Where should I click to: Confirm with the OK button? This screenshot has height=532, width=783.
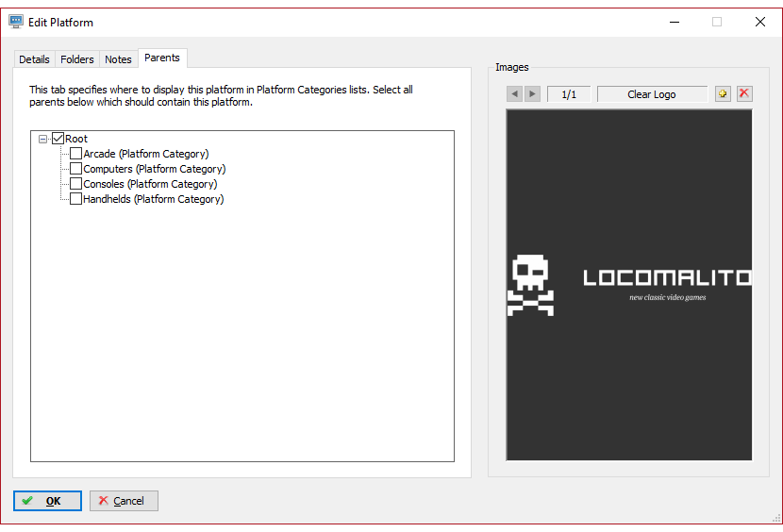point(47,501)
